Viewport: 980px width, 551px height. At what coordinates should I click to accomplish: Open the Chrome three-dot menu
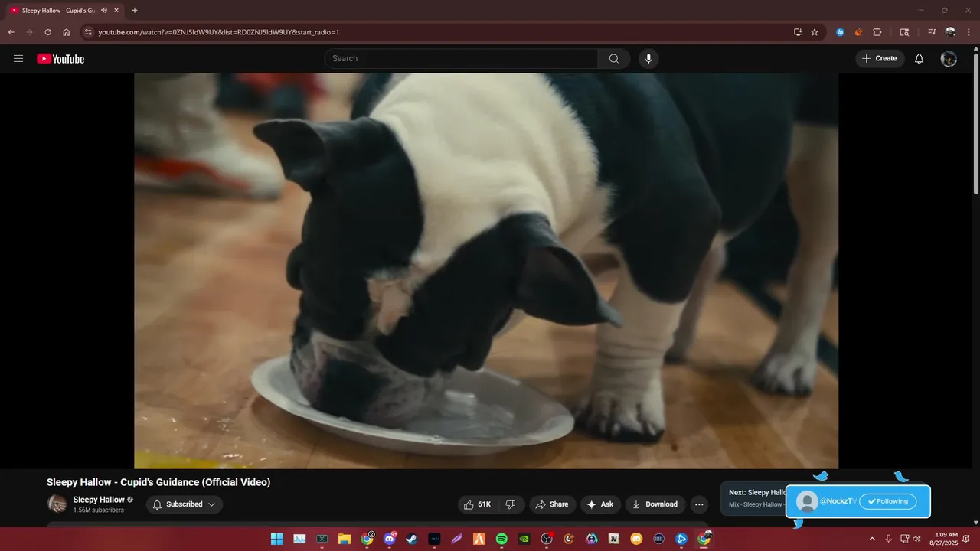point(969,32)
